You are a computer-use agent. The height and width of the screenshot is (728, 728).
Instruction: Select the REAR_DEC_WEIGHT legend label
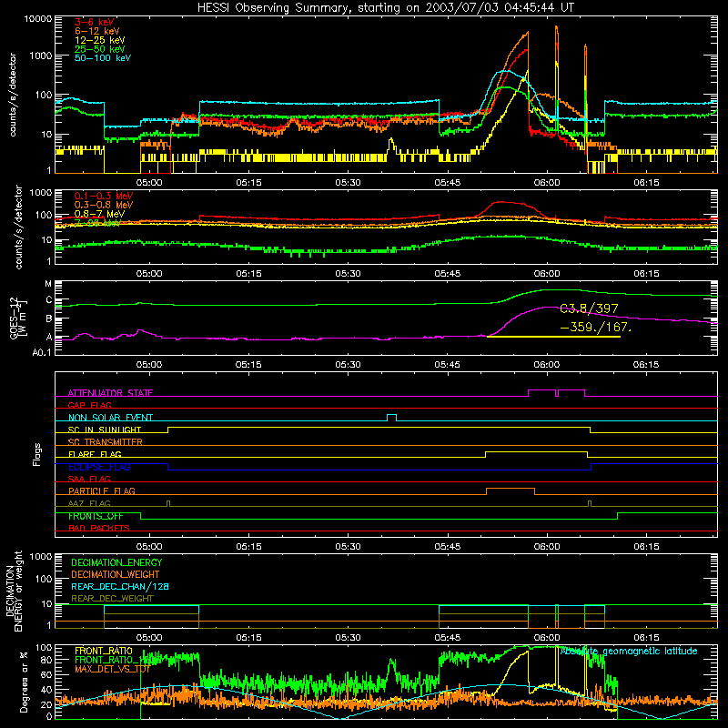112,599
